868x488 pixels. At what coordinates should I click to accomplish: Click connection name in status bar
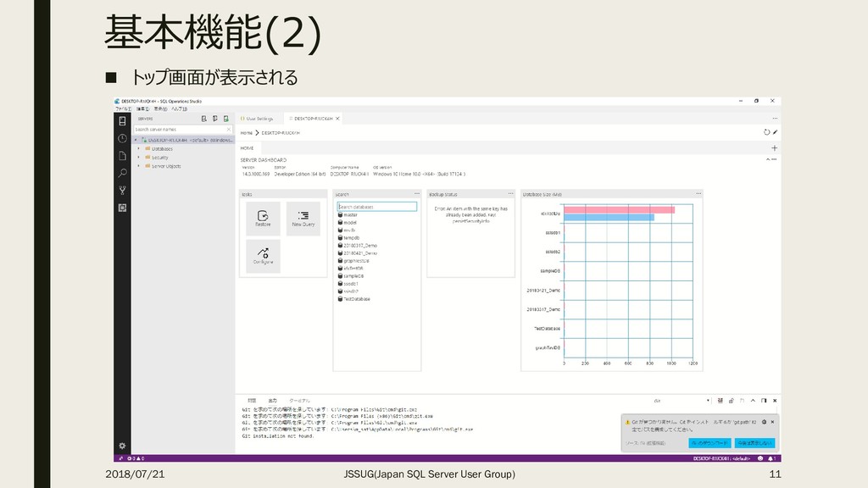coord(721,458)
